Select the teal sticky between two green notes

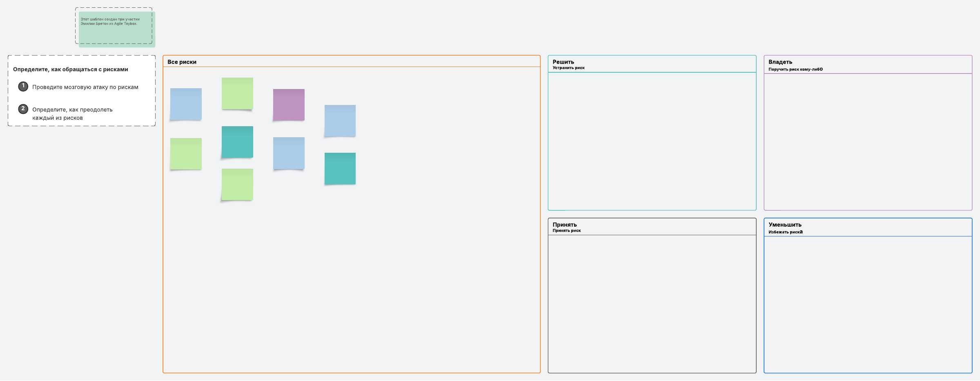[237, 142]
